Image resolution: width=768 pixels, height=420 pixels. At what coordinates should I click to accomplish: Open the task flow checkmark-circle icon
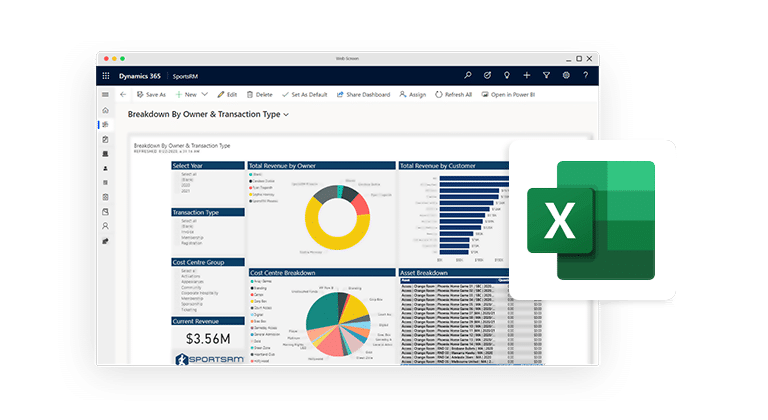(x=487, y=75)
